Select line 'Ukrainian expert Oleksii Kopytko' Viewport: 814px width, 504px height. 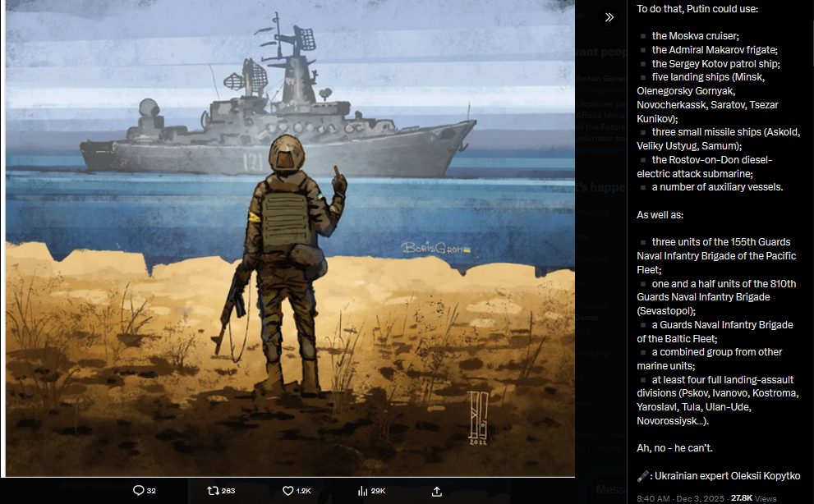click(x=727, y=476)
